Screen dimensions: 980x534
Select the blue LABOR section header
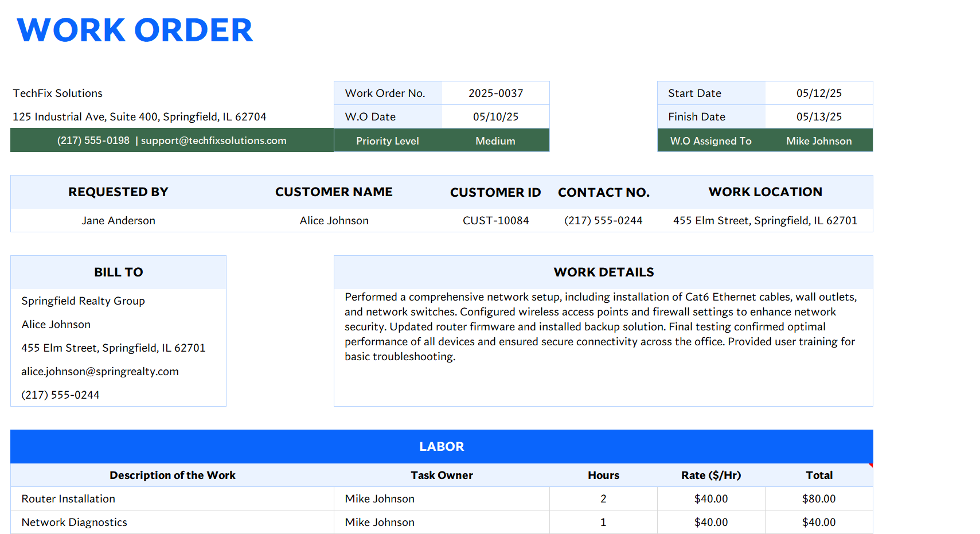(x=442, y=447)
